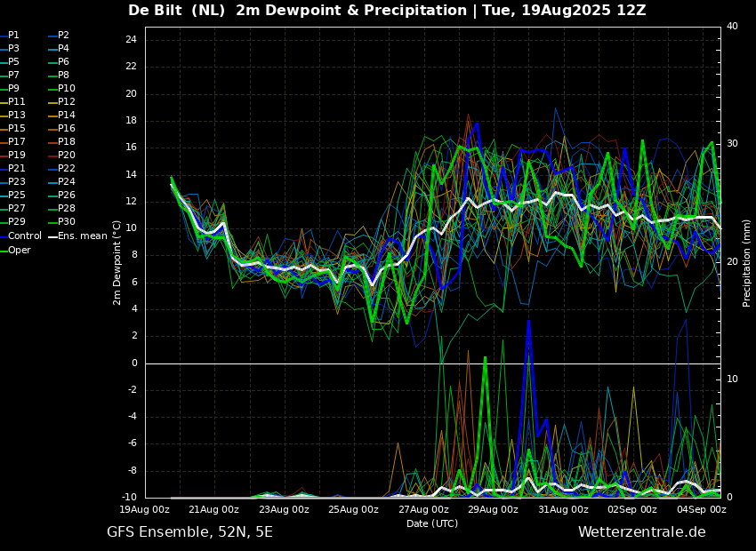Click the P1 legend entry
The image size is (756, 551).
click(x=10, y=36)
